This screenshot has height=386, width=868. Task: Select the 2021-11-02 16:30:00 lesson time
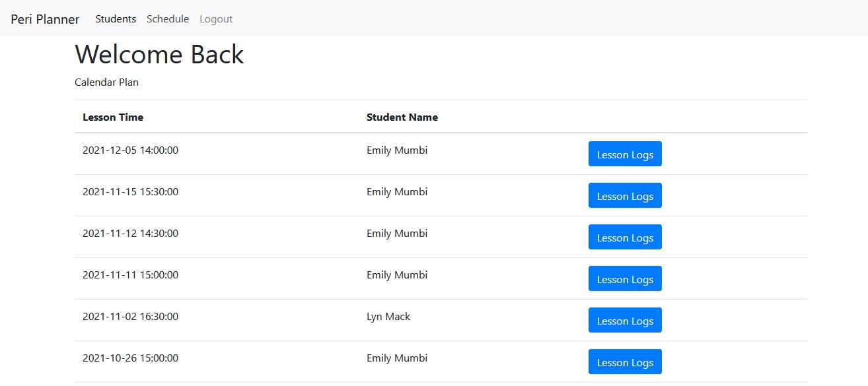(x=130, y=317)
